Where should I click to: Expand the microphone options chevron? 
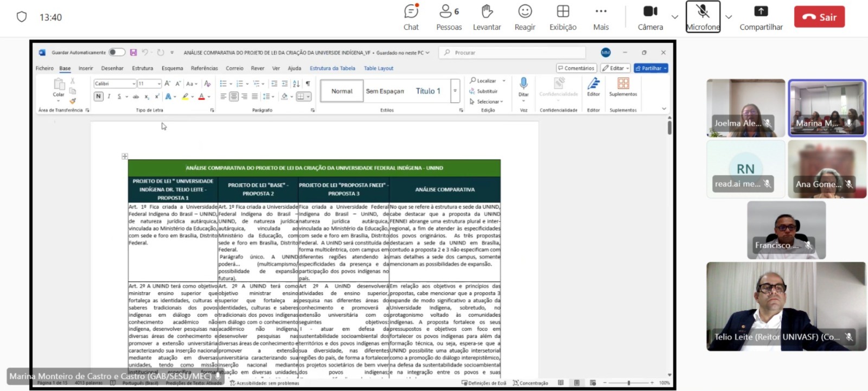point(729,17)
